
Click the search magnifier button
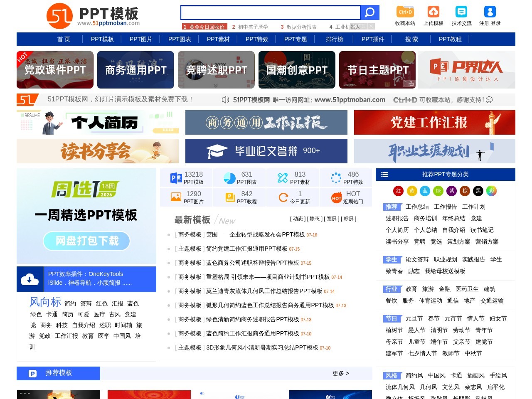pyautogui.click(x=369, y=12)
